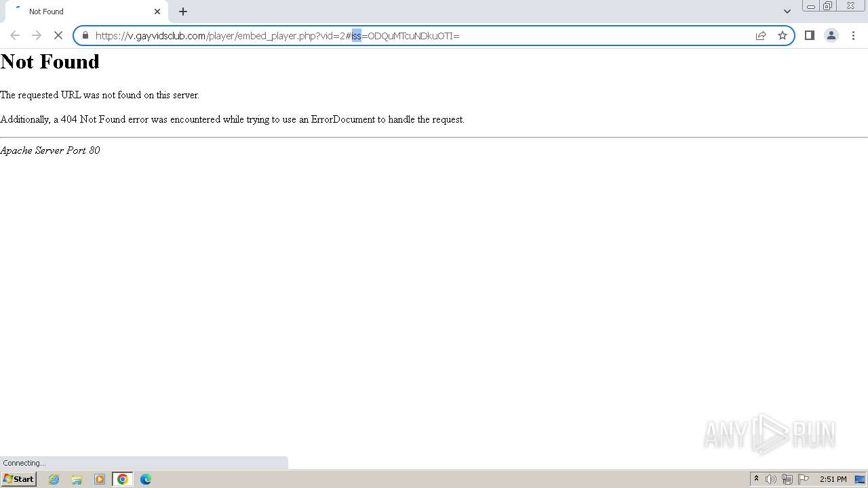The width and height of the screenshot is (868, 488).
Task: Click the Not Found heading
Action: [x=50, y=62]
